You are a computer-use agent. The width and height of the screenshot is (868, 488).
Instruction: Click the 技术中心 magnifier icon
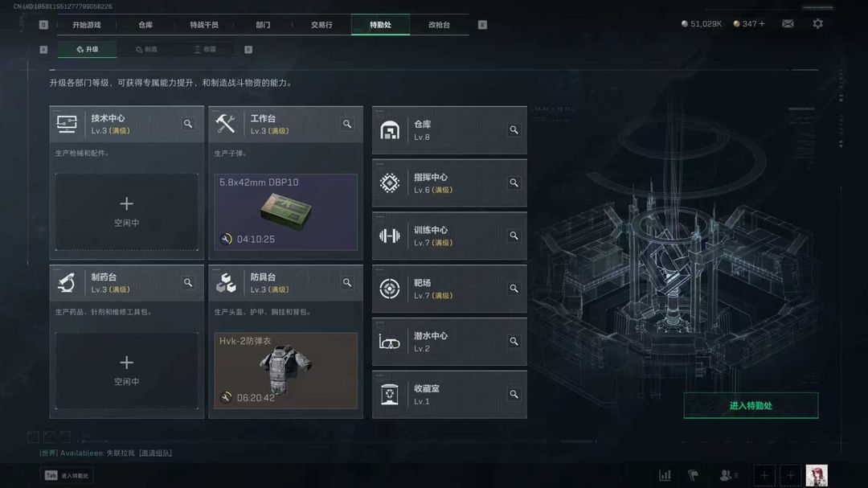click(188, 124)
